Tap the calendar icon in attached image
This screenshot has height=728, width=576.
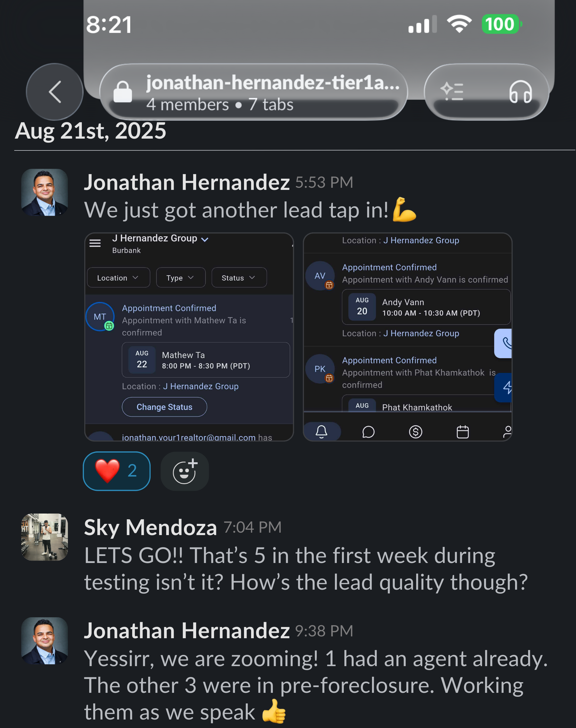[463, 432]
